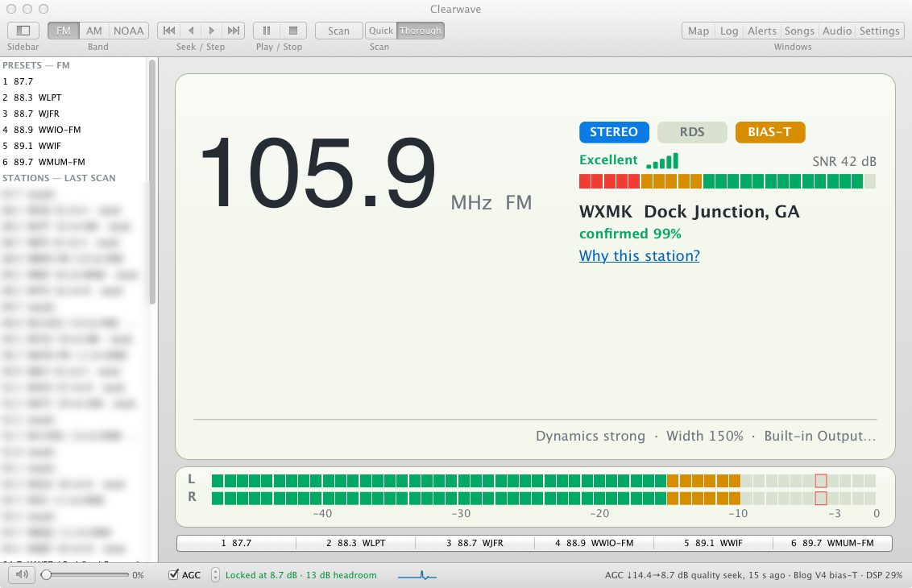Select sidebar preset '3 88.7 WJFR'
912x588 pixels.
74,114
